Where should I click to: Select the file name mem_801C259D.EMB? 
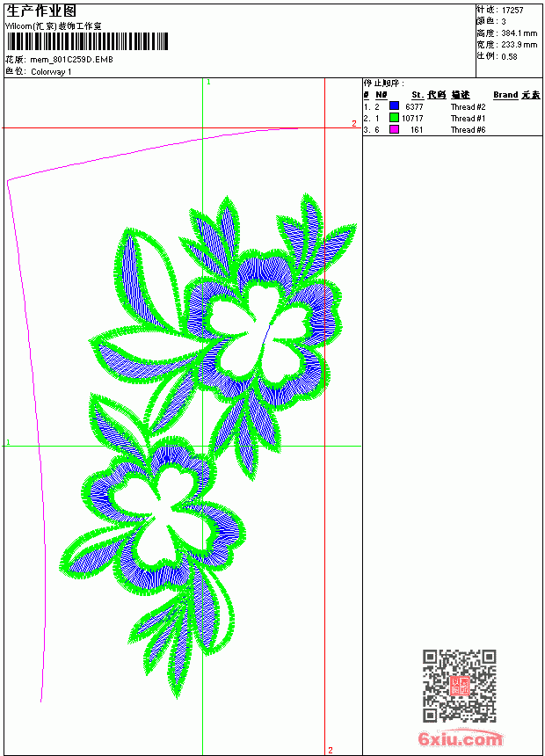(x=72, y=60)
